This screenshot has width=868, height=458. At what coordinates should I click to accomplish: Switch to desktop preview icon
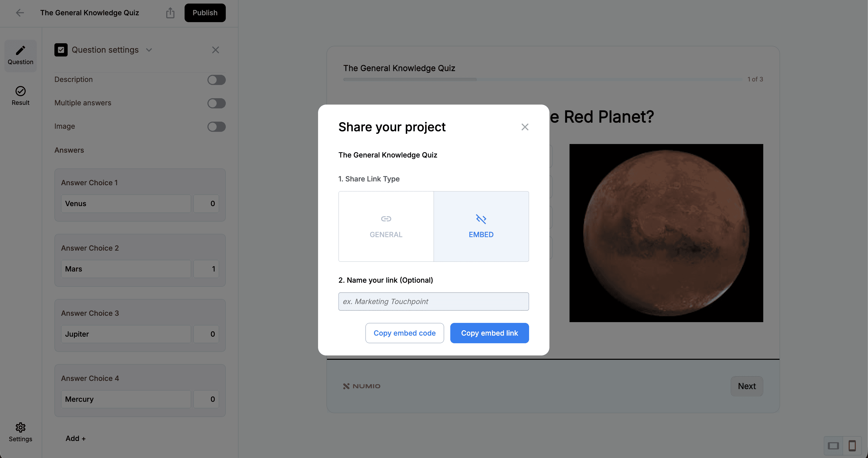(833, 446)
